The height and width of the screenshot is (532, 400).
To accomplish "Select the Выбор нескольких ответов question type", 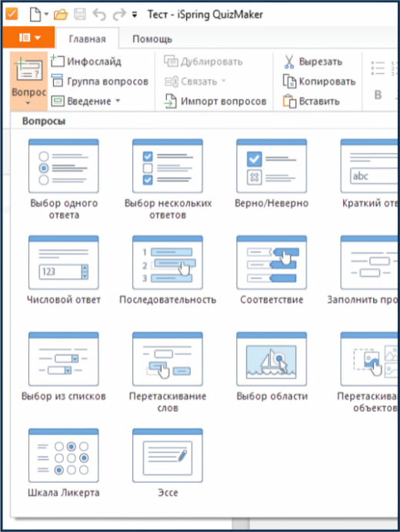I will click(x=168, y=179).
